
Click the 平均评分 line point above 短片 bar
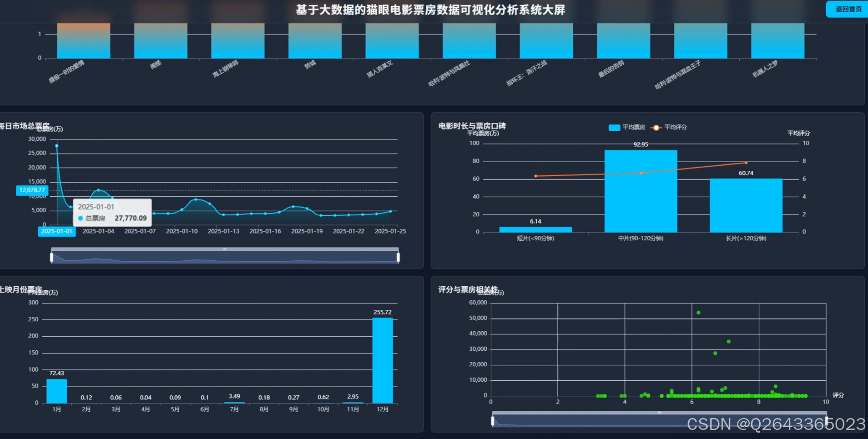535,176
